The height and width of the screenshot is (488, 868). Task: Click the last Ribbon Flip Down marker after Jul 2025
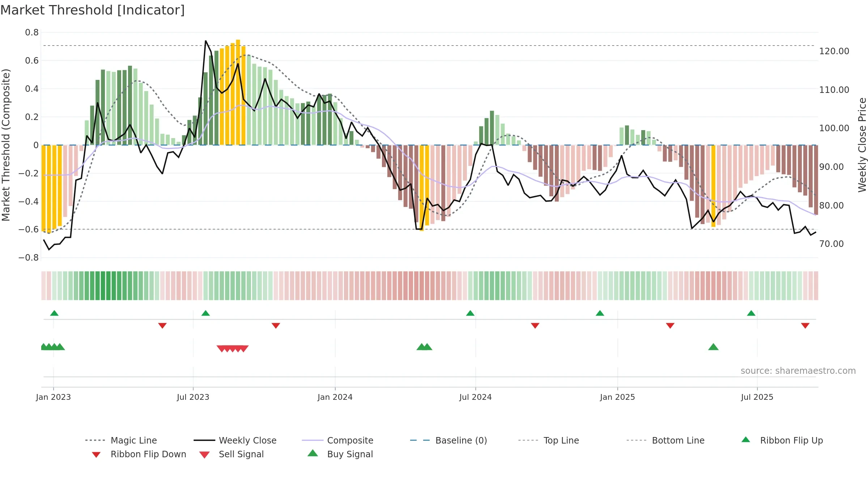click(x=805, y=326)
